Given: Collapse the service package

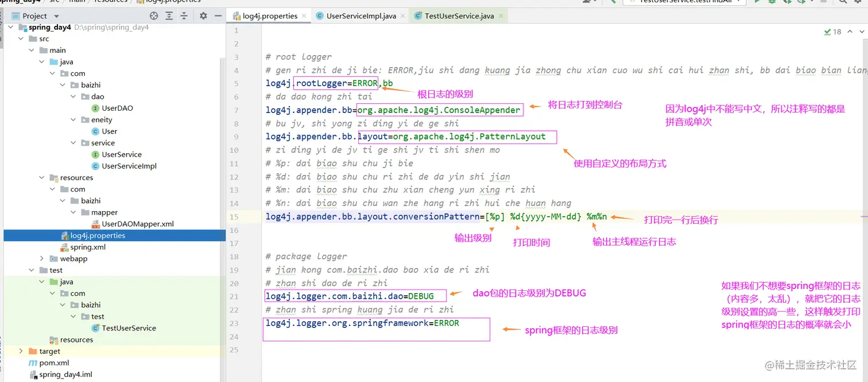Looking at the screenshot, I should (73, 143).
